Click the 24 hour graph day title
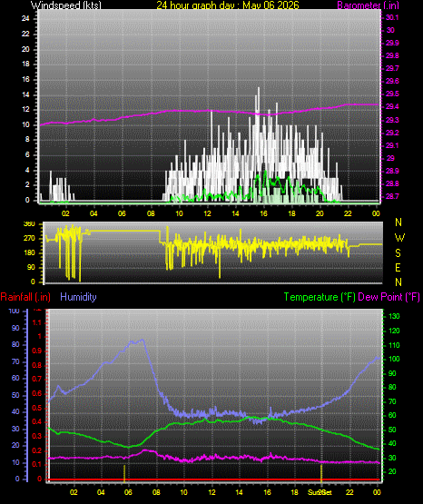 pos(228,5)
